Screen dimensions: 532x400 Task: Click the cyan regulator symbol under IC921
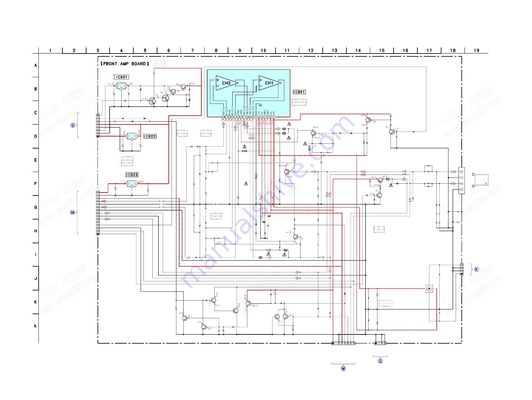coord(122,86)
